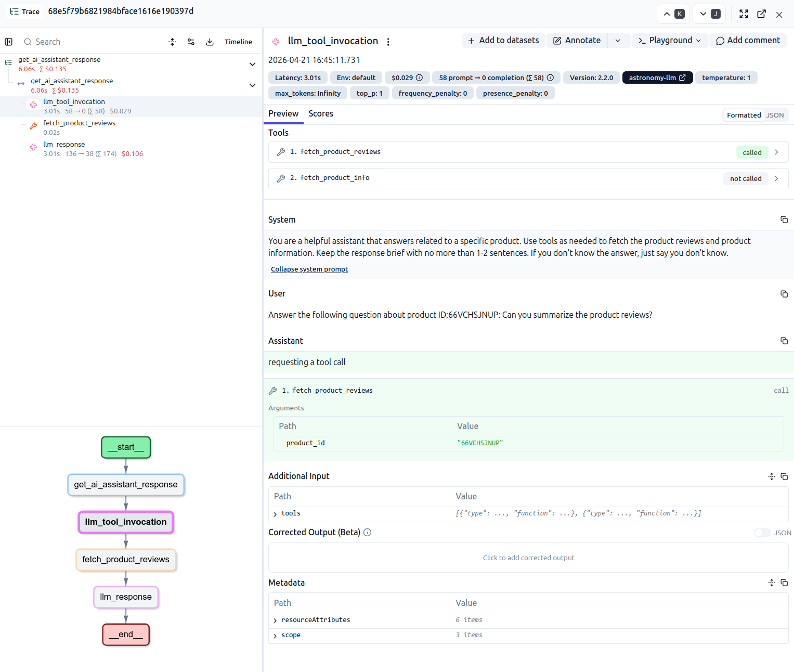
Task: Copy the Metadata content
Action: [x=784, y=583]
